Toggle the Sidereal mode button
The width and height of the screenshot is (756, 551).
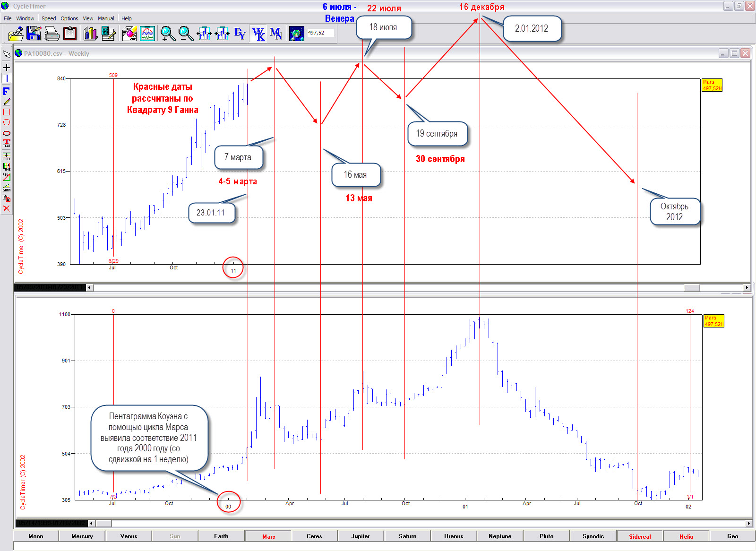click(639, 536)
